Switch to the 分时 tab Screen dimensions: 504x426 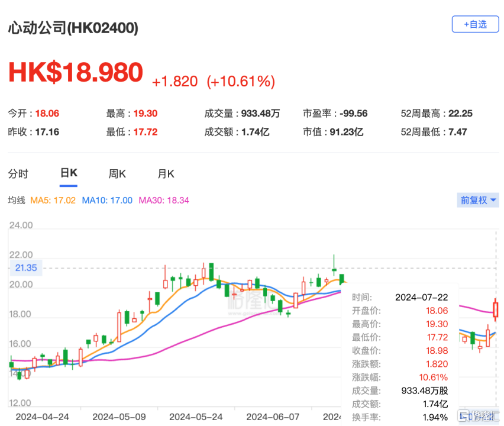click(x=18, y=174)
